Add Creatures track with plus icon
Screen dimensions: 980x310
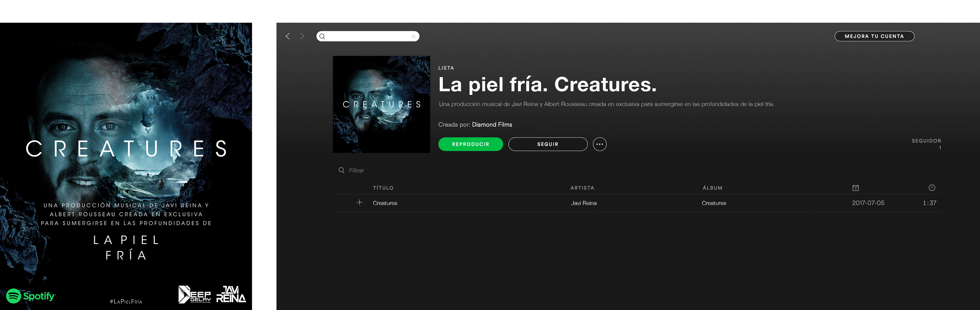pyautogui.click(x=360, y=203)
